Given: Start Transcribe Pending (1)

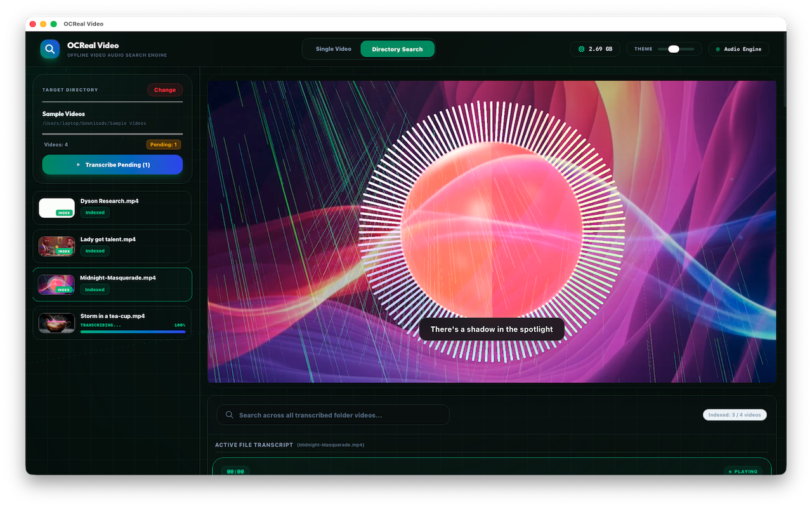Looking at the screenshot, I should tap(112, 164).
